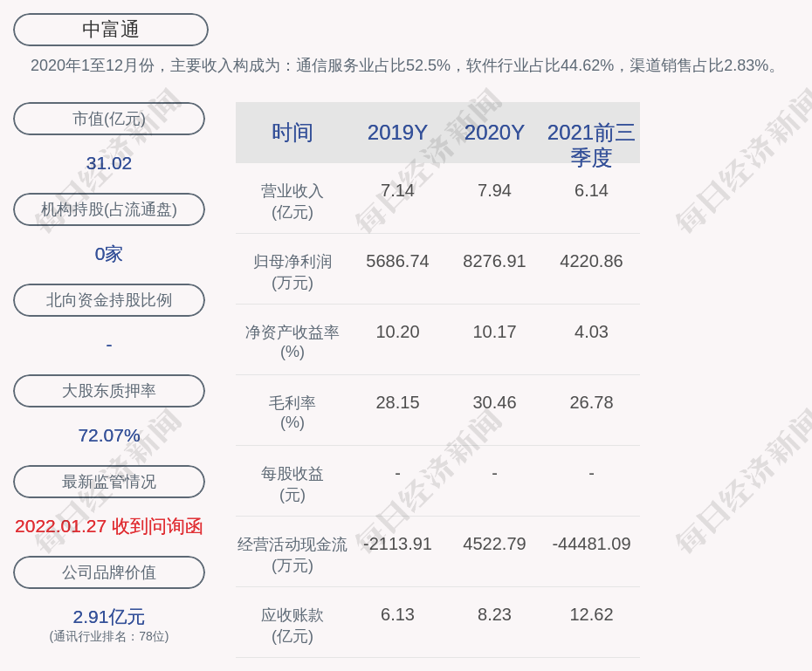
Task: Click the 12.62 accounts receivable value
Action: tap(591, 614)
